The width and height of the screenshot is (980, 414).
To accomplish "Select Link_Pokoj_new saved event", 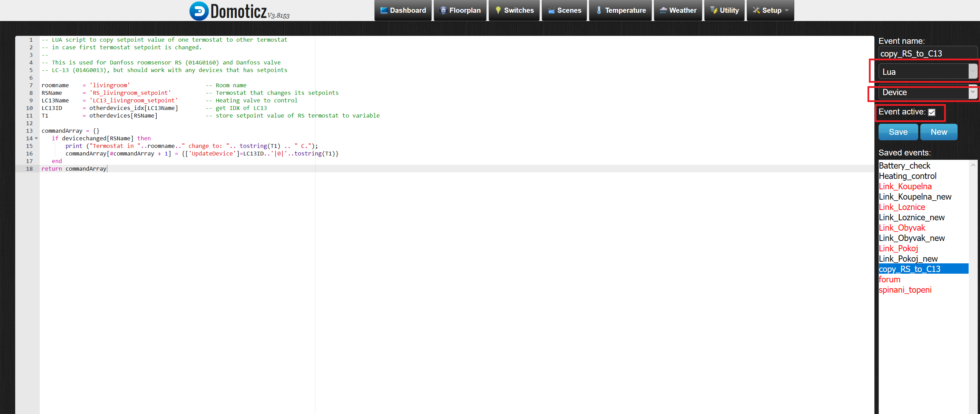I will (x=923, y=259).
